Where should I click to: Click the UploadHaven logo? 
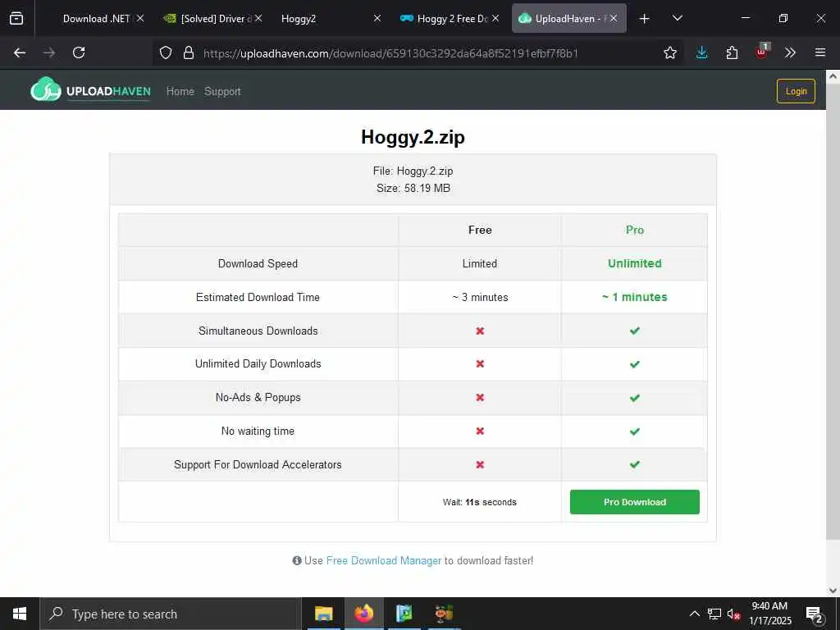pos(90,90)
